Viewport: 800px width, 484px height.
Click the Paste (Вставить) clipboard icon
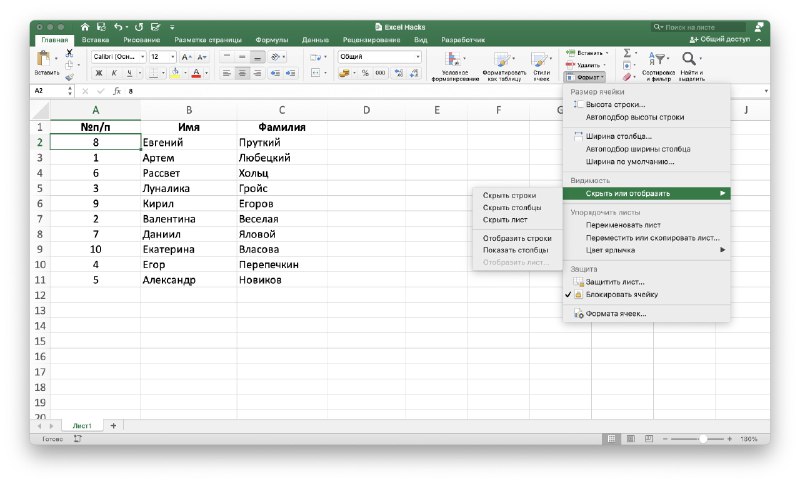44,59
